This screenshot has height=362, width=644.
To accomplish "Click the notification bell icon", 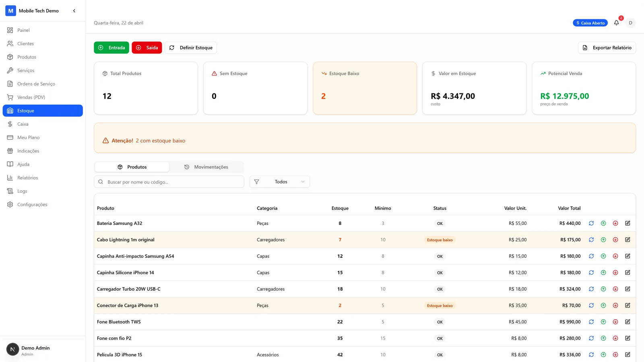I will tap(616, 23).
